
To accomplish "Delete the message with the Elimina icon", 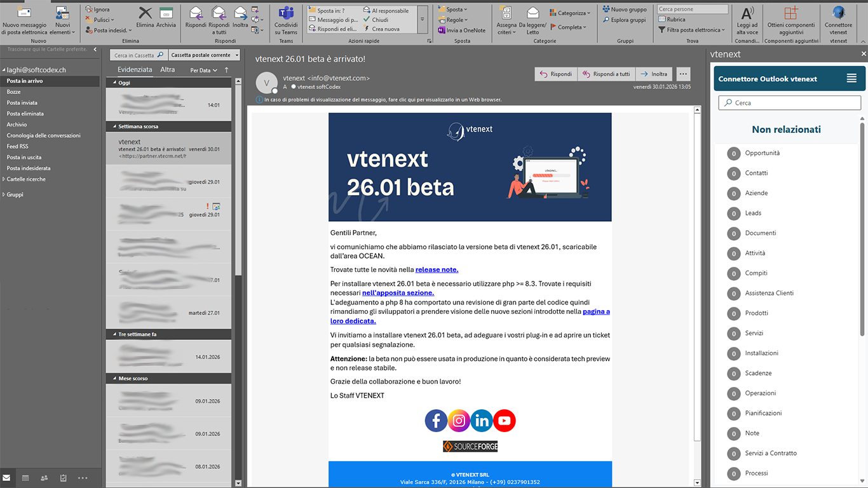I will [145, 13].
